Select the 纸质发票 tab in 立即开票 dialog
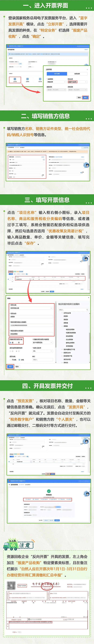This screenshot has width=94, height=644. (77, 74)
